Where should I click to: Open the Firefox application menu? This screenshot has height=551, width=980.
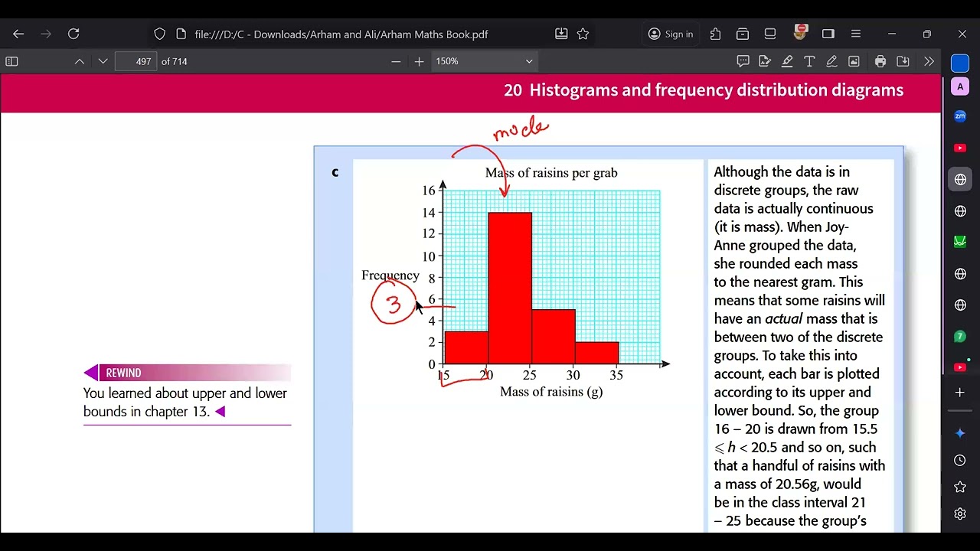coord(856,34)
